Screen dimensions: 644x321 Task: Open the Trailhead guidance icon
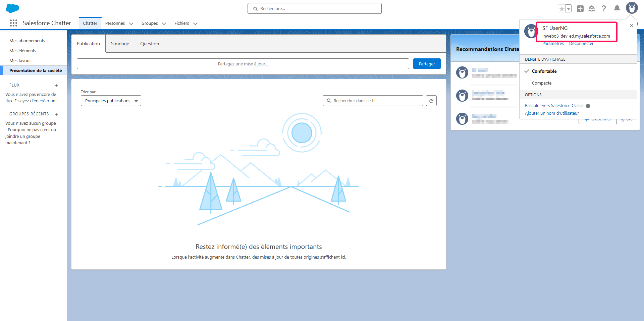tap(592, 9)
